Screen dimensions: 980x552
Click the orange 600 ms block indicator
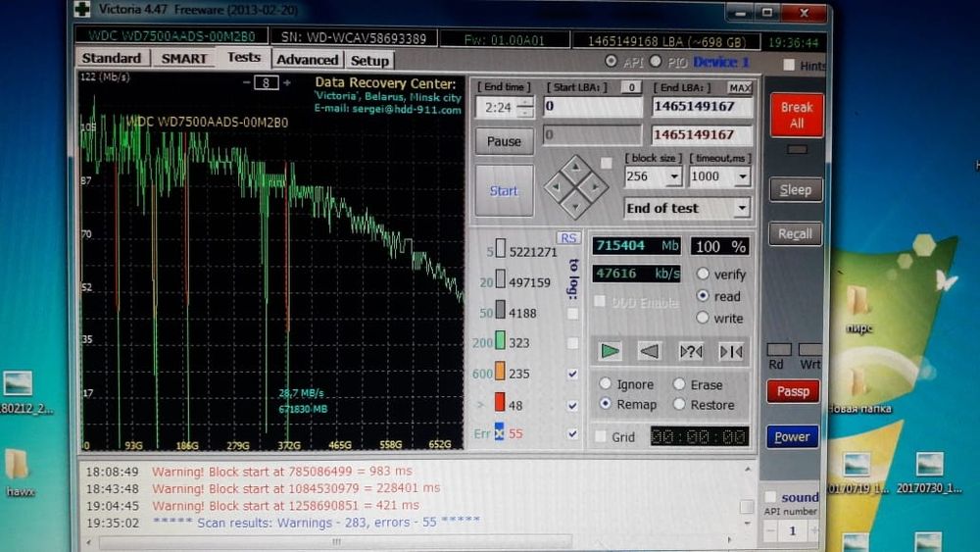tap(500, 371)
